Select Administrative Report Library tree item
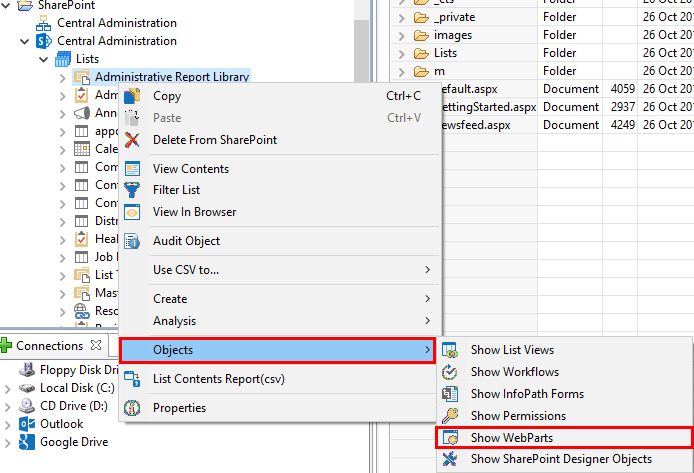The image size is (694, 473). click(171, 77)
